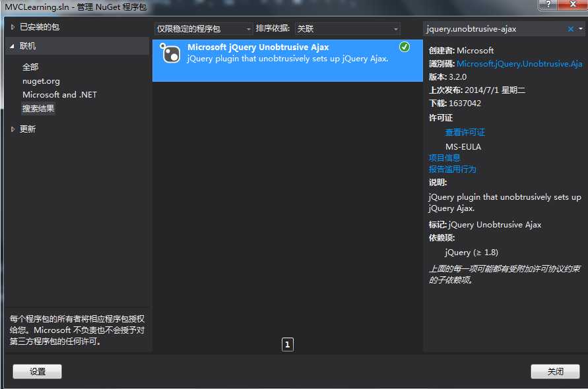Click the 关闭 button
588x389 pixels.
click(x=555, y=371)
